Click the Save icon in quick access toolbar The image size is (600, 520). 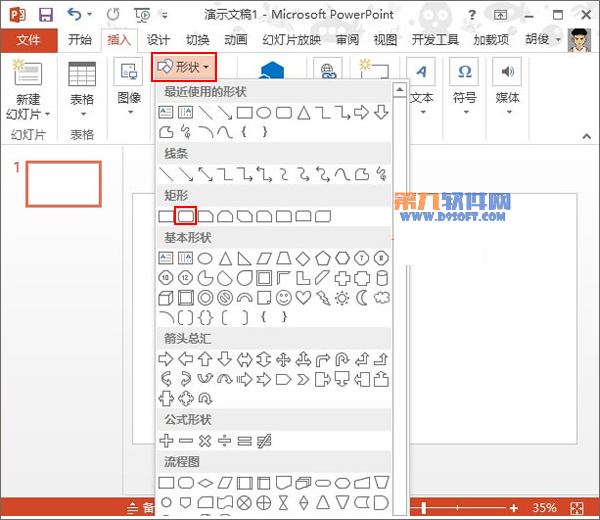click(46, 15)
